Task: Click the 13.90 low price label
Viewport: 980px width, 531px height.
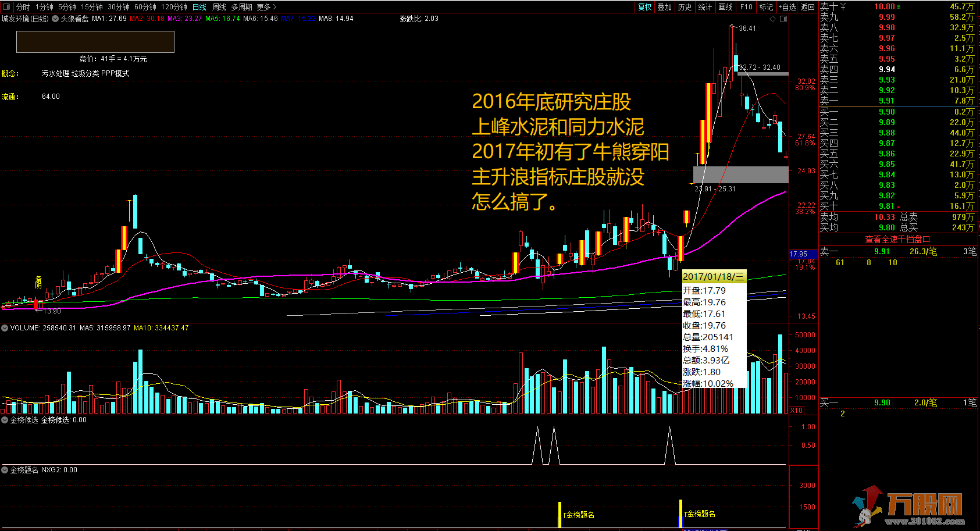Action: (52, 311)
